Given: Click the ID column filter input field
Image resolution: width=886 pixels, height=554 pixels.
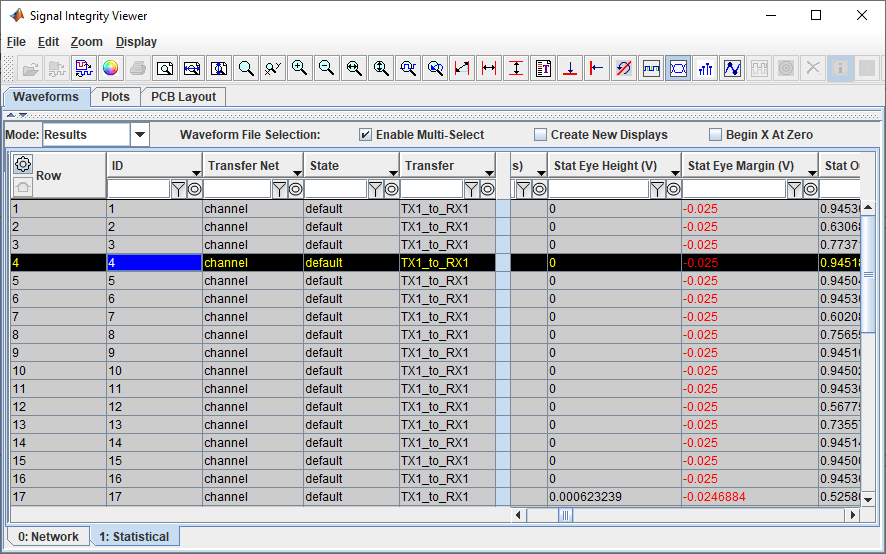Looking at the screenshot, I should (x=138, y=189).
